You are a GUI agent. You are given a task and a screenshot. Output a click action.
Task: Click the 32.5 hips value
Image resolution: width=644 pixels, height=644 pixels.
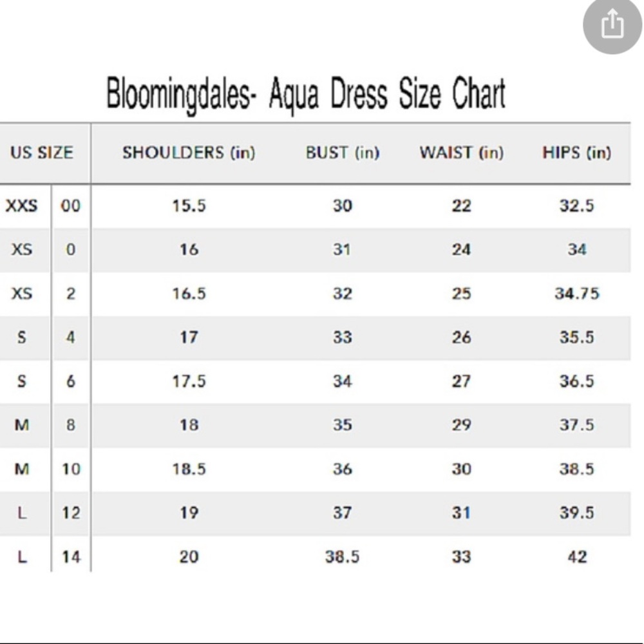coord(577,205)
